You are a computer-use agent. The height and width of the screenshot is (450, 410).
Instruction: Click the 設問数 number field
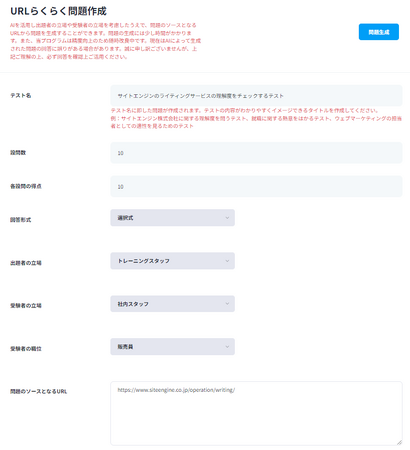pos(256,153)
